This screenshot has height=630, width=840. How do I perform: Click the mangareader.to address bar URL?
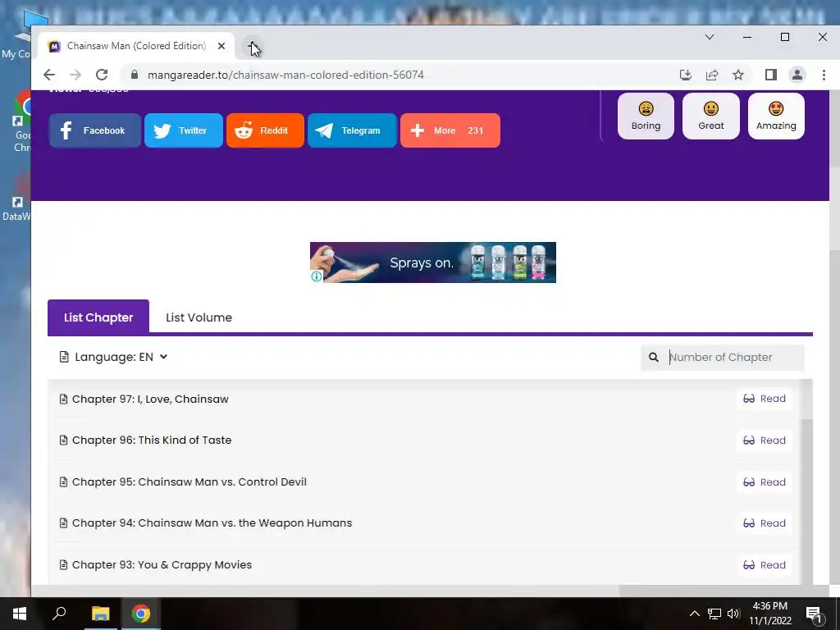[285, 75]
